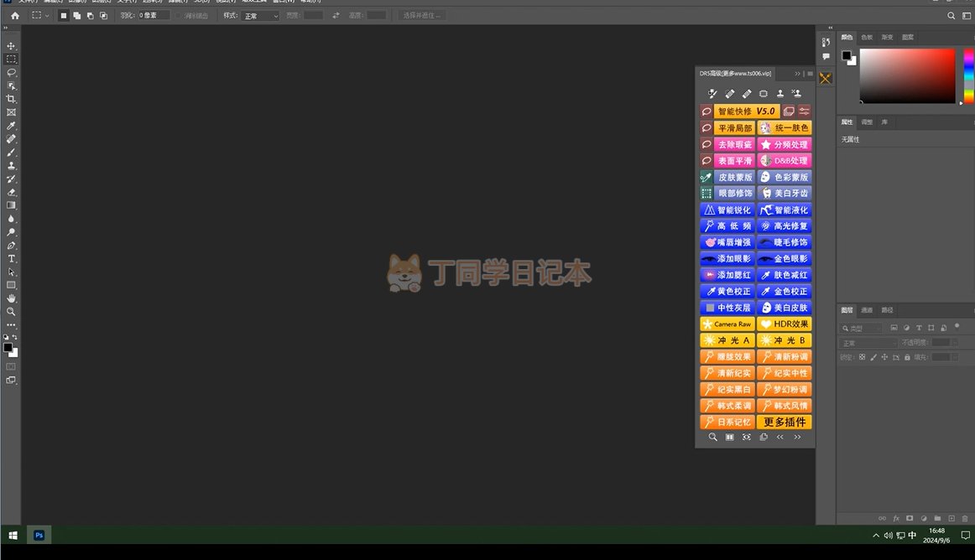The height and width of the screenshot is (560, 975).
Task: Switch to the 通道 channels tab
Action: point(867,310)
